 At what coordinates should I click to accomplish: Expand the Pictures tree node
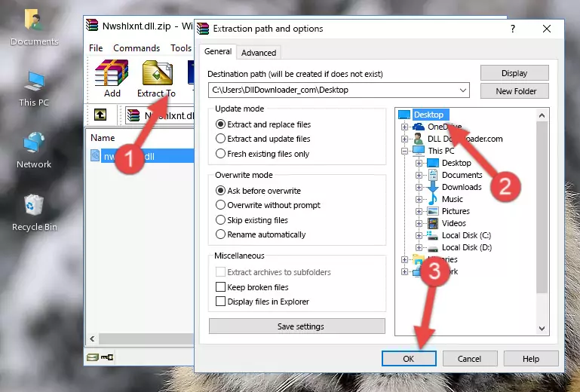pyautogui.click(x=419, y=212)
